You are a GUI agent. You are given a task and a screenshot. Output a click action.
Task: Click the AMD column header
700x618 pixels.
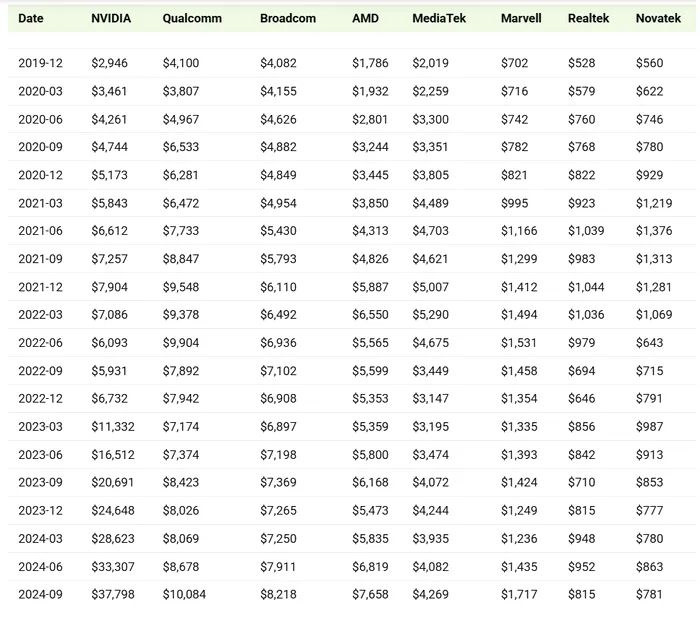(365, 18)
